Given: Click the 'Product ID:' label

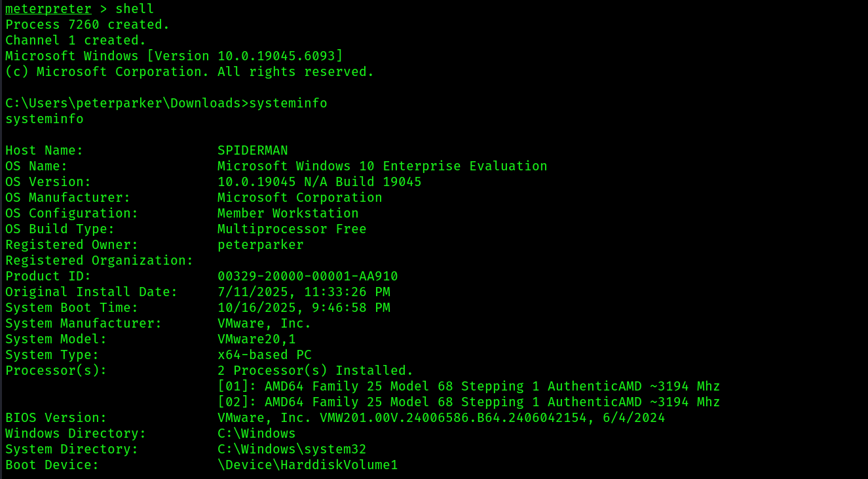Looking at the screenshot, I should (x=48, y=277).
